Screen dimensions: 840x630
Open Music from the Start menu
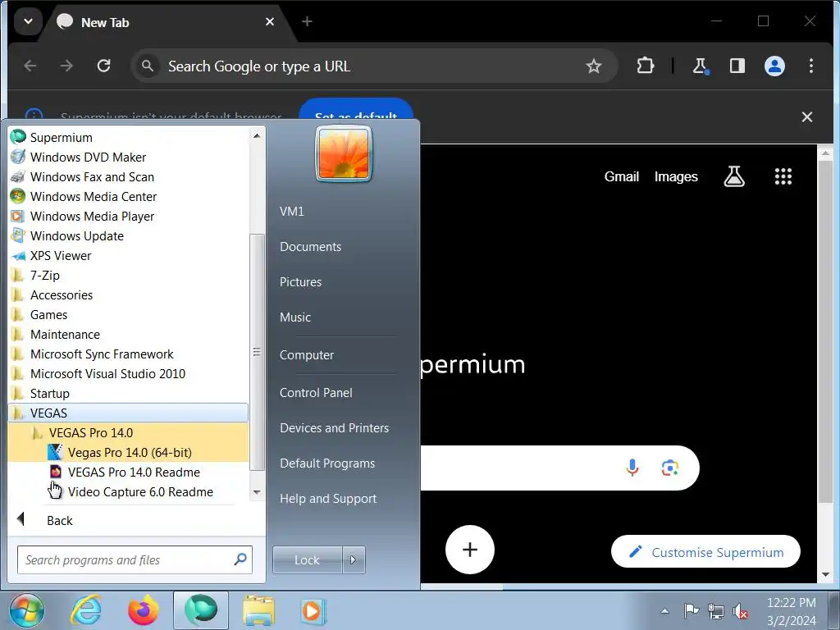(295, 317)
